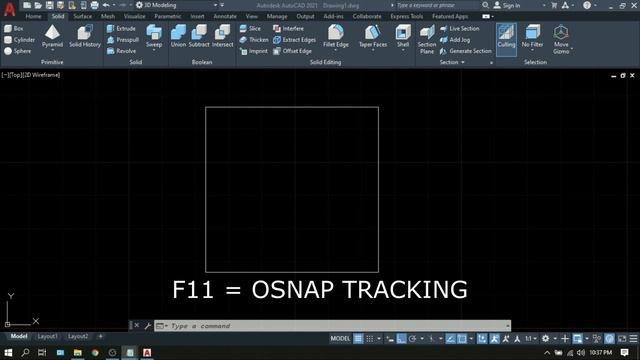This screenshot has width=640, height=360.
Task: Activate the Revolve tool
Action: [x=121, y=51]
